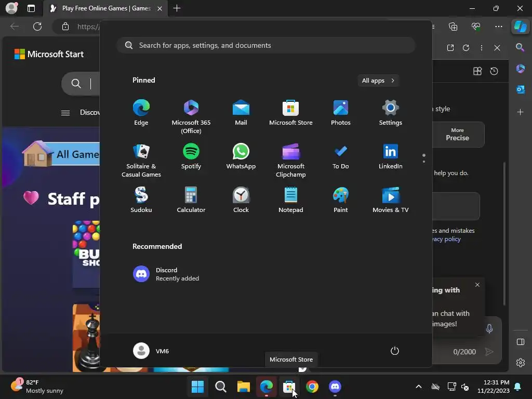Image resolution: width=532 pixels, height=399 pixels.
Task: Refresh the Copilot sidebar pane
Action: [x=466, y=48]
